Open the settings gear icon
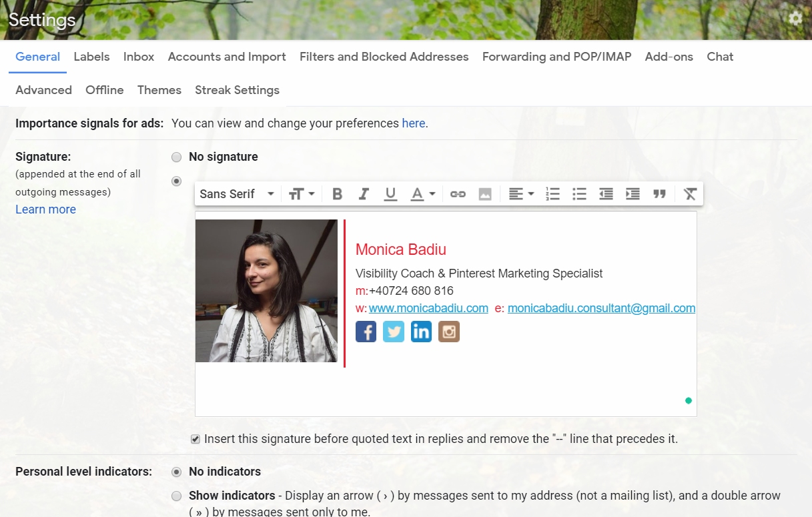Viewport: 812px width, 517px height. click(795, 18)
